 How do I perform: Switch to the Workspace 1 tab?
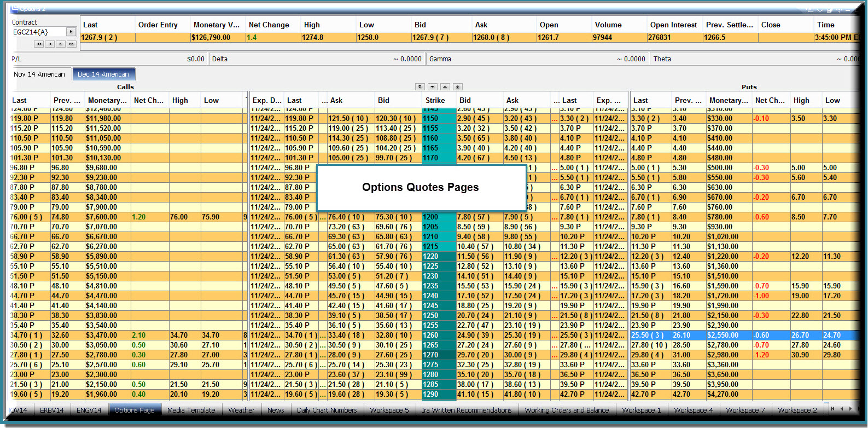[642, 410]
